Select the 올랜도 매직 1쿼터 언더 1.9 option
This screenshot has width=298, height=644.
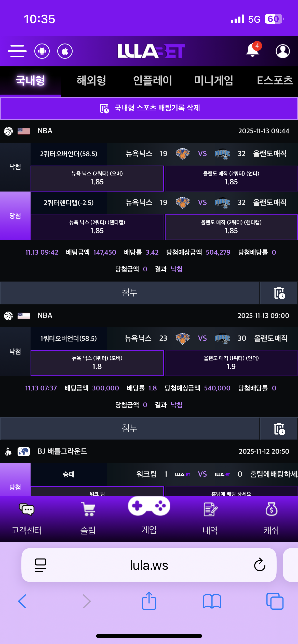click(231, 363)
